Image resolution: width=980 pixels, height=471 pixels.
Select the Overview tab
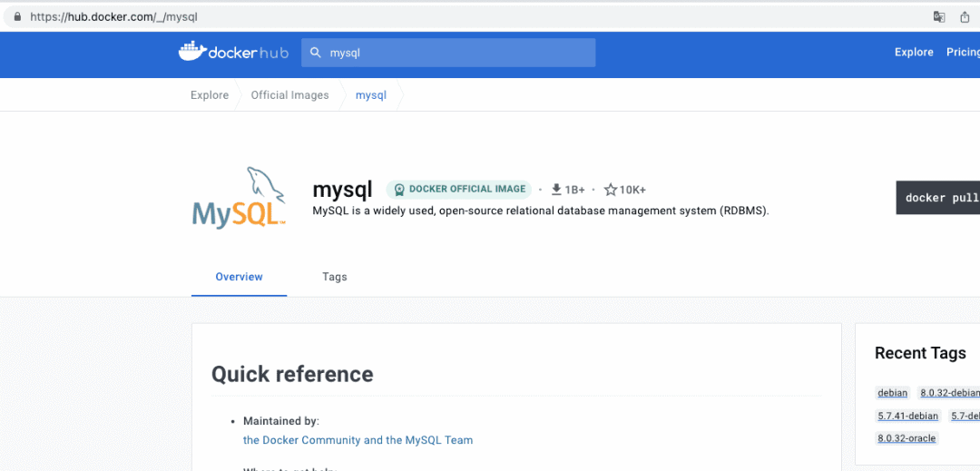pos(239,277)
